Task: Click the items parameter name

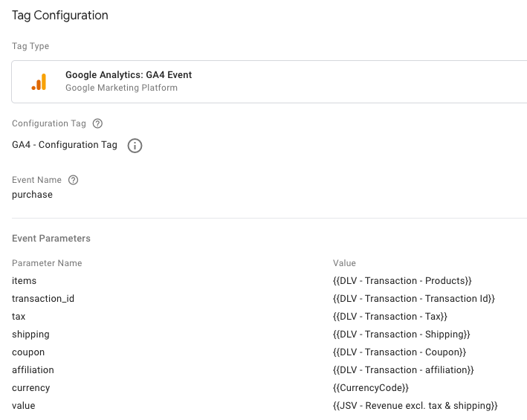Action: 24,281
